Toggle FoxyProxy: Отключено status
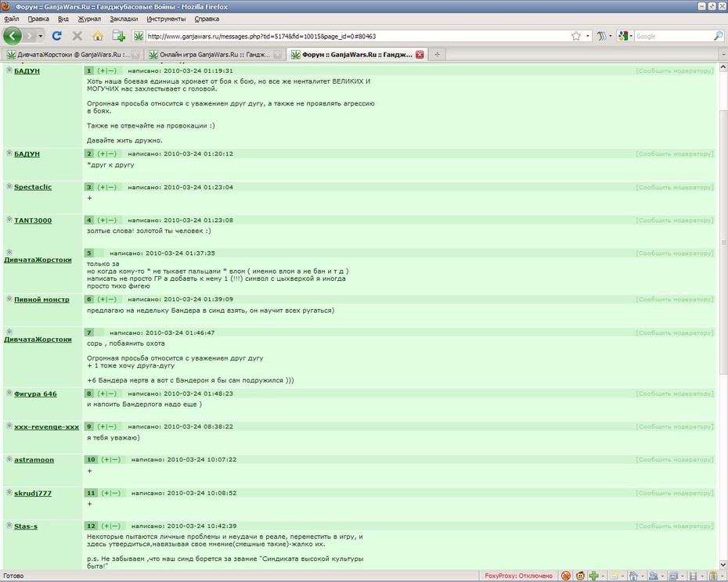This screenshot has width=728, height=582. [519, 576]
